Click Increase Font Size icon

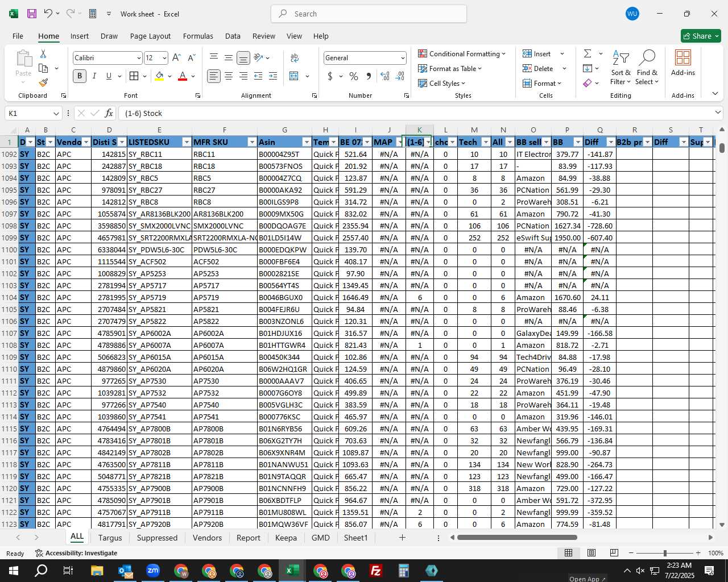[176, 58]
